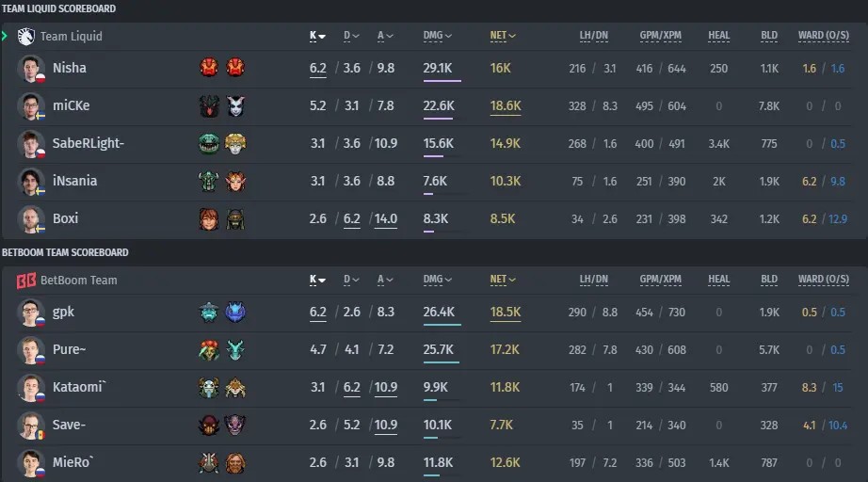Image resolution: width=868 pixels, height=482 pixels.
Task: Click SabeRLight-'s green hero icon
Action: [209, 143]
